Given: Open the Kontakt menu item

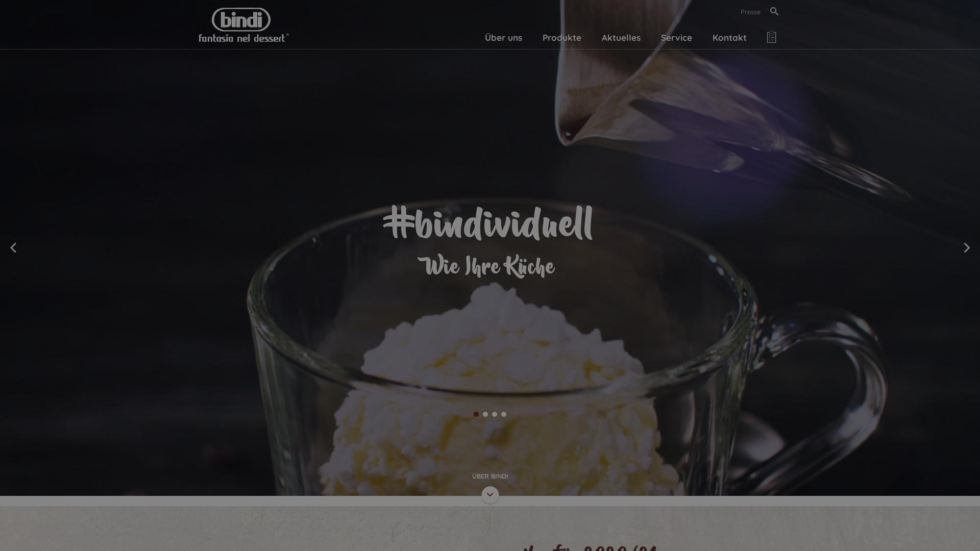Looking at the screenshot, I should point(729,38).
